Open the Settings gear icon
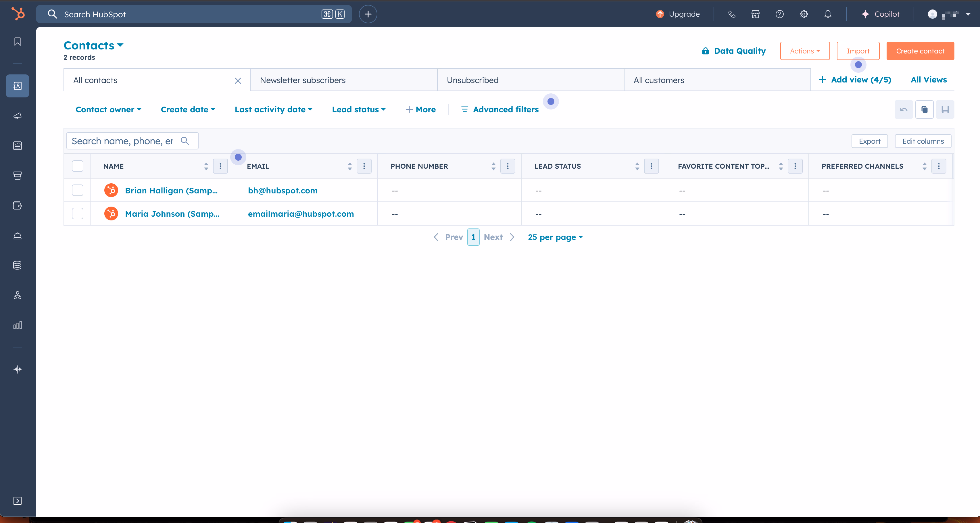Viewport: 980px width, 523px height. [x=804, y=14]
